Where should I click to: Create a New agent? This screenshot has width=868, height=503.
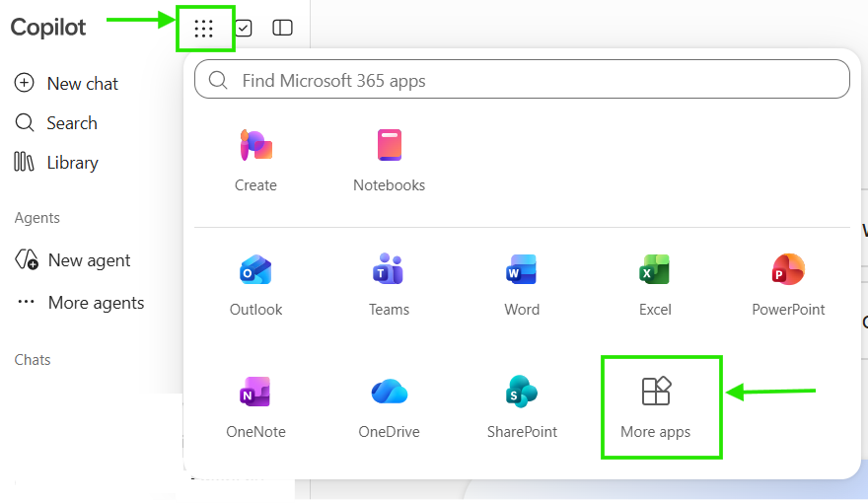pyautogui.click(x=73, y=259)
